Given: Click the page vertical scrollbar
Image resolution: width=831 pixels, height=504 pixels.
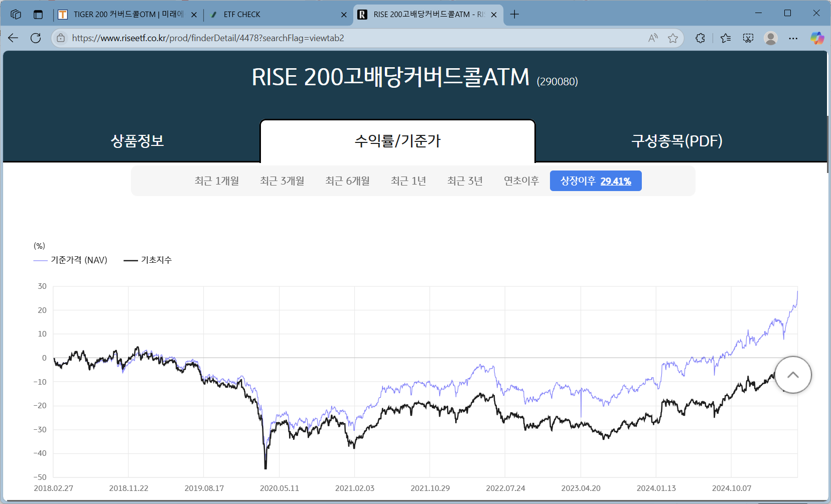Looking at the screenshot, I should pyautogui.click(x=828, y=144).
